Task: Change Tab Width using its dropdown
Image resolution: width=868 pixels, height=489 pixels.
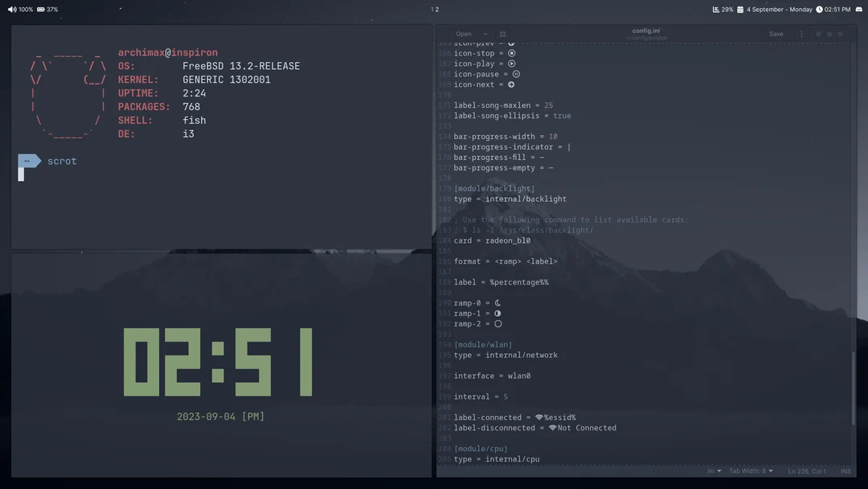Action: pyautogui.click(x=755, y=471)
